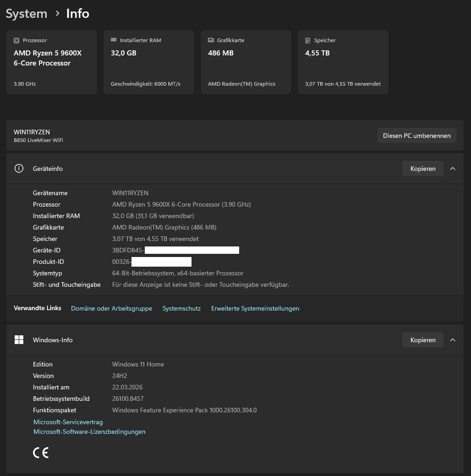Click the Grafikkarte card icon
471x476 pixels.
point(211,40)
